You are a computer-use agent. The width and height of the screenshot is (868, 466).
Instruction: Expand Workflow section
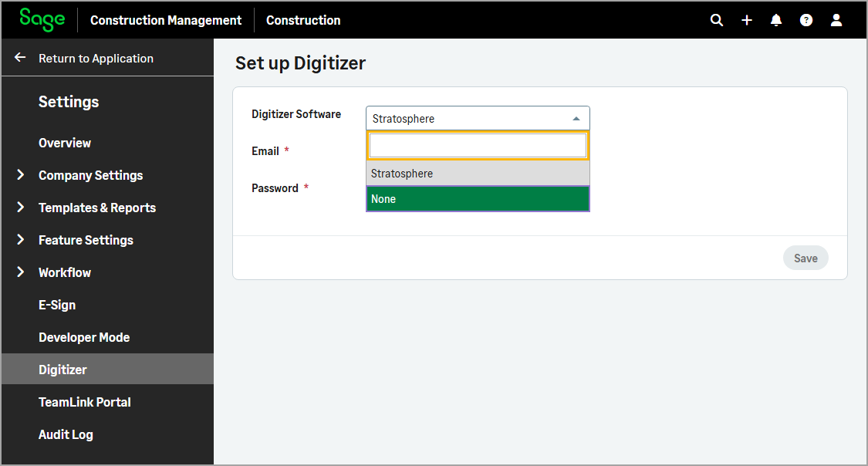pyautogui.click(x=21, y=272)
